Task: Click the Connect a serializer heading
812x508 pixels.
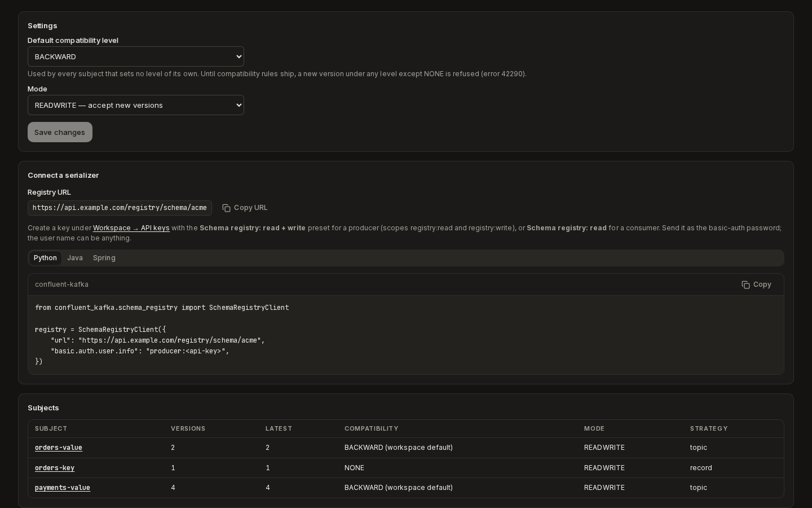Action: (x=63, y=176)
